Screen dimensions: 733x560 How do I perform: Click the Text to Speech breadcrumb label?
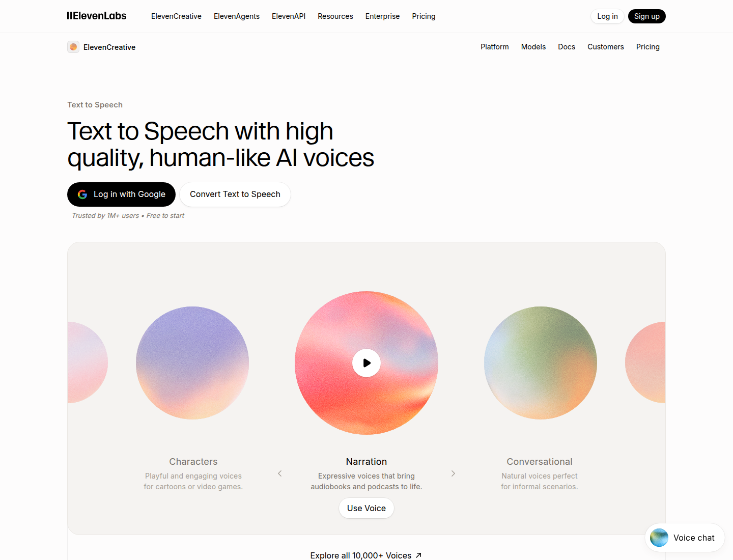point(95,105)
